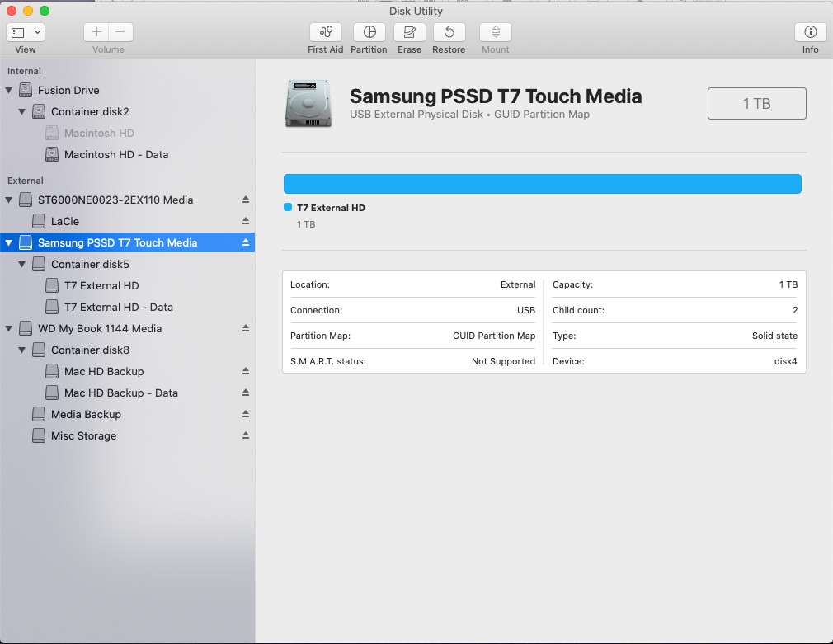The image size is (833, 644).
Task: Click the T7 External HD legend label
Action: click(331, 208)
